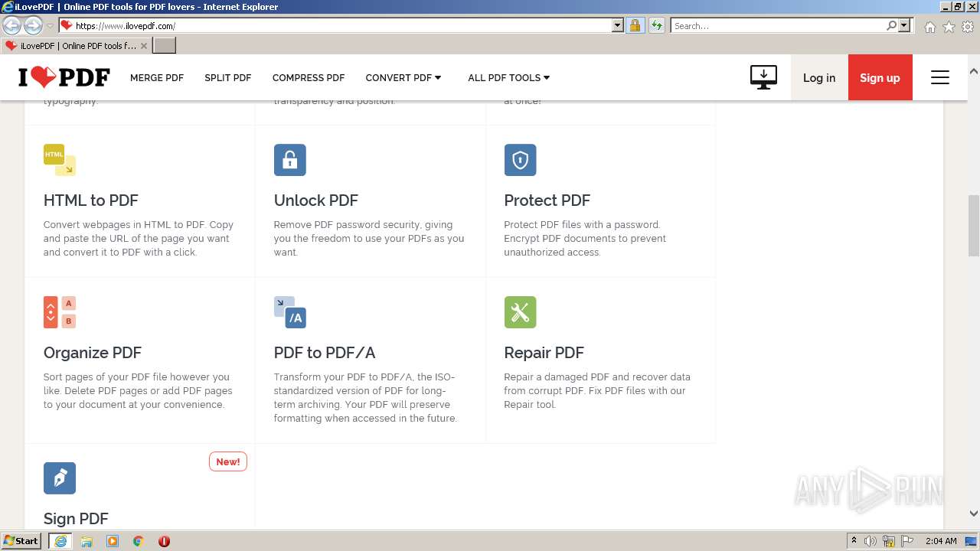Click the 'Repair a damaged PDF' description
The width and height of the screenshot is (980, 551).
coord(597,391)
